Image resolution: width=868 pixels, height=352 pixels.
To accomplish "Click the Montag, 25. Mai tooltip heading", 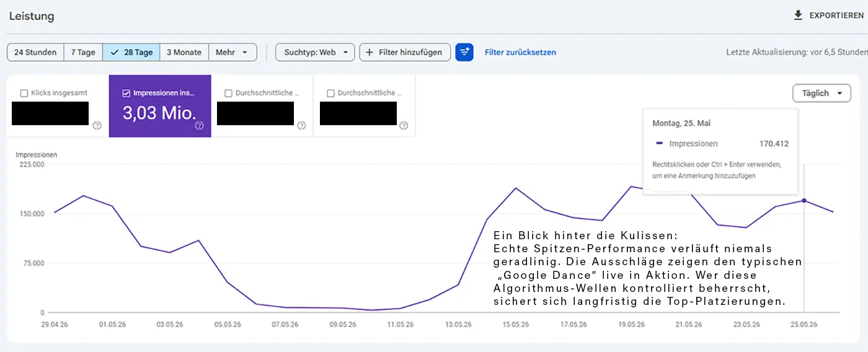I will [681, 123].
